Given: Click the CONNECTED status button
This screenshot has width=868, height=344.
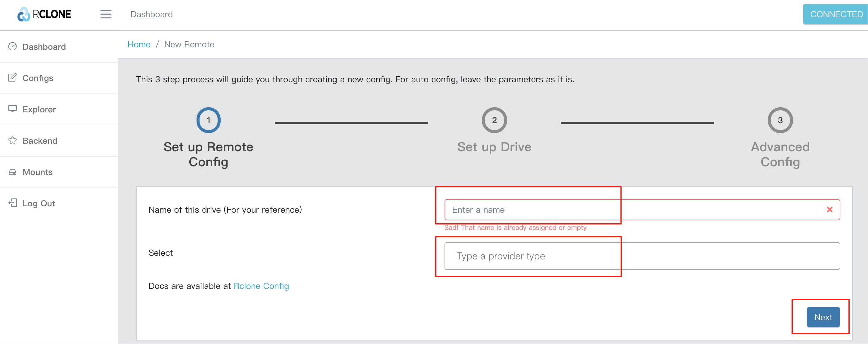Looking at the screenshot, I should tap(836, 14).
